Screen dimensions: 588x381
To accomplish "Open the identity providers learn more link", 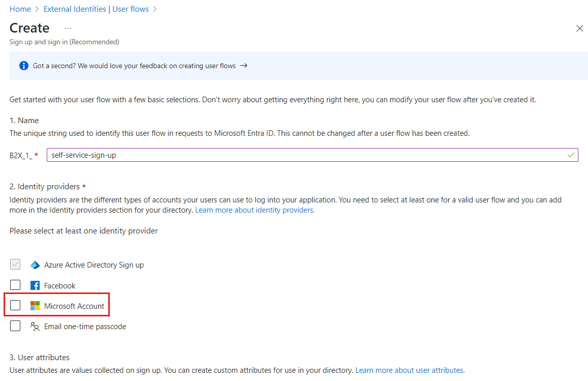I will pos(254,210).
